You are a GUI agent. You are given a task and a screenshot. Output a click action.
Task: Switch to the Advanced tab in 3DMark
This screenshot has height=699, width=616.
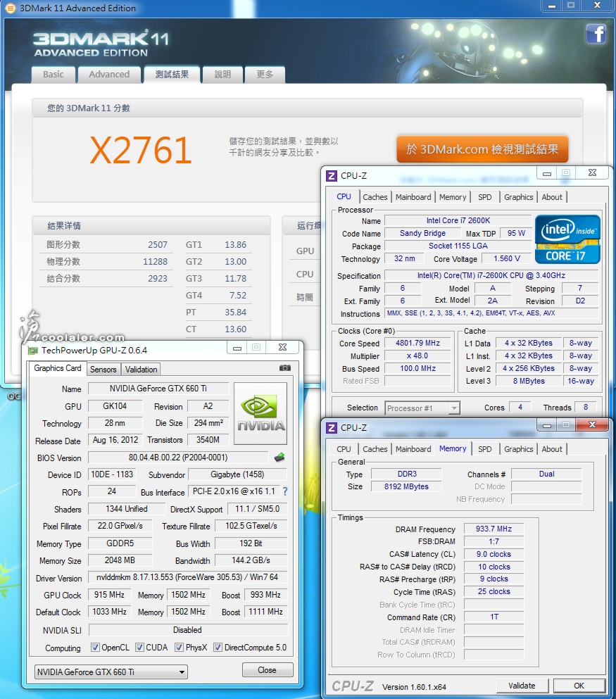(109, 75)
